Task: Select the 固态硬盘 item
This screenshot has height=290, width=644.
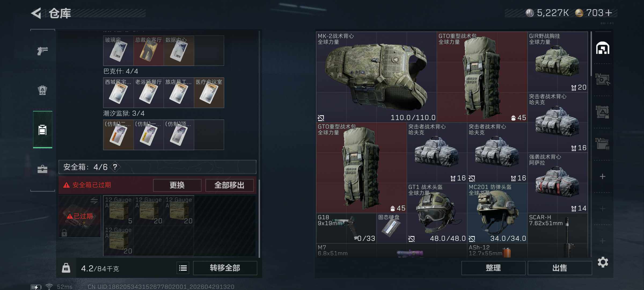Action: pyautogui.click(x=391, y=228)
